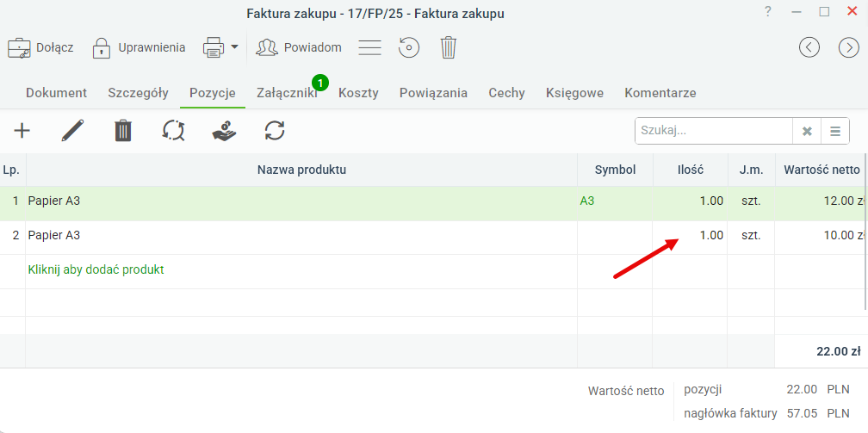Select the Pozycje tab
Image resolution: width=868 pixels, height=433 pixels.
[x=213, y=93]
